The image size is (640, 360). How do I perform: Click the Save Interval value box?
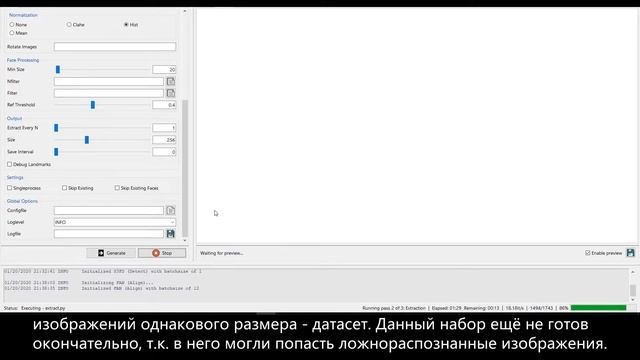click(x=164, y=152)
